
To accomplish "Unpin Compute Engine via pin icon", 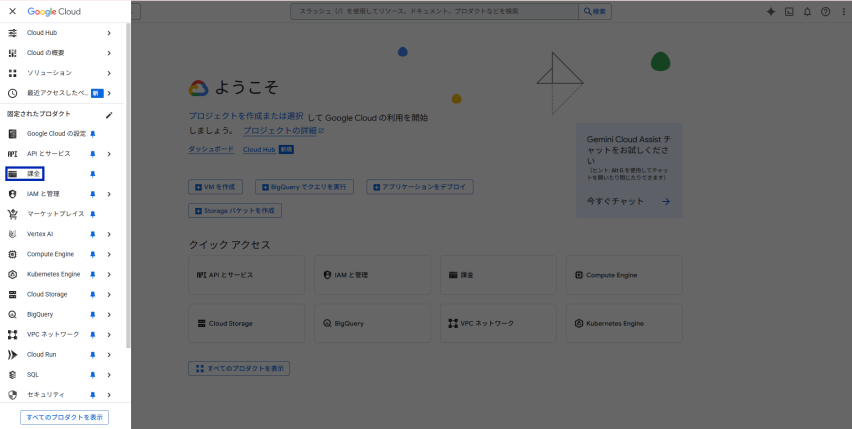I will (92, 254).
